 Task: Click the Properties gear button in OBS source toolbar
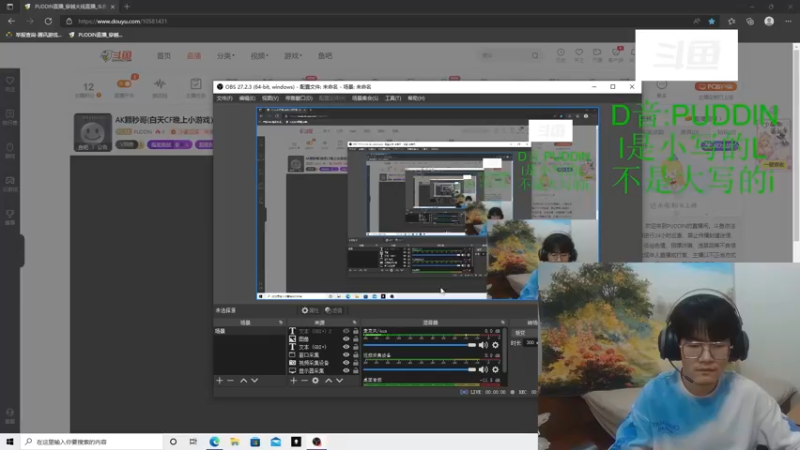[x=310, y=310]
